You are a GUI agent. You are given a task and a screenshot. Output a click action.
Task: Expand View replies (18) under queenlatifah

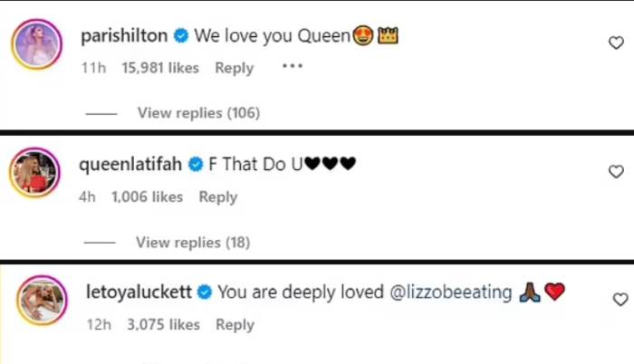point(193,242)
